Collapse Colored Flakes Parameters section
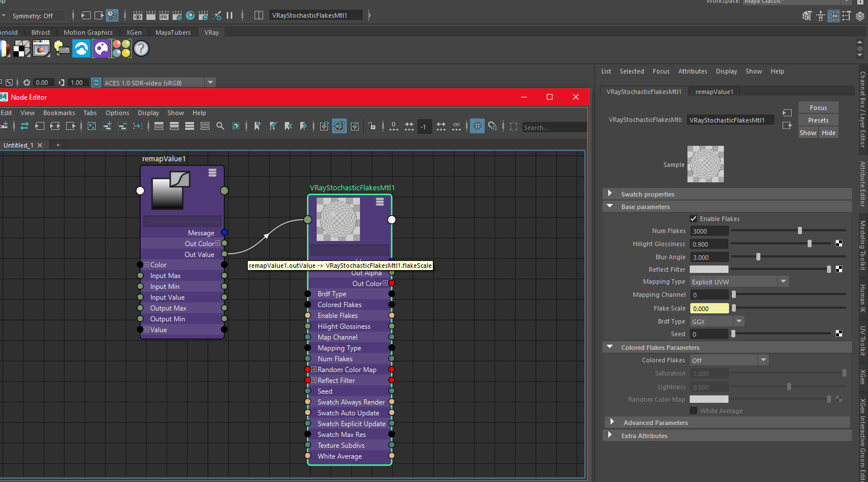 tap(610, 347)
